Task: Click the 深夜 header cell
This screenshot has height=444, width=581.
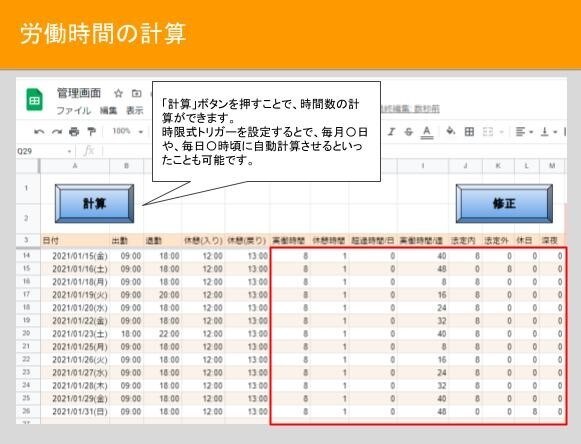Action: pos(552,241)
